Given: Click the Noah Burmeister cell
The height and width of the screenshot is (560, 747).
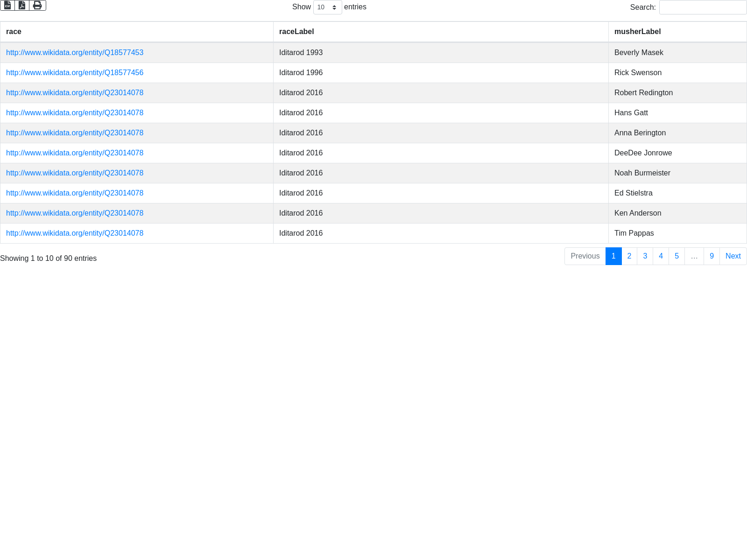Looking at the screenshot, I should coord(677,173).
